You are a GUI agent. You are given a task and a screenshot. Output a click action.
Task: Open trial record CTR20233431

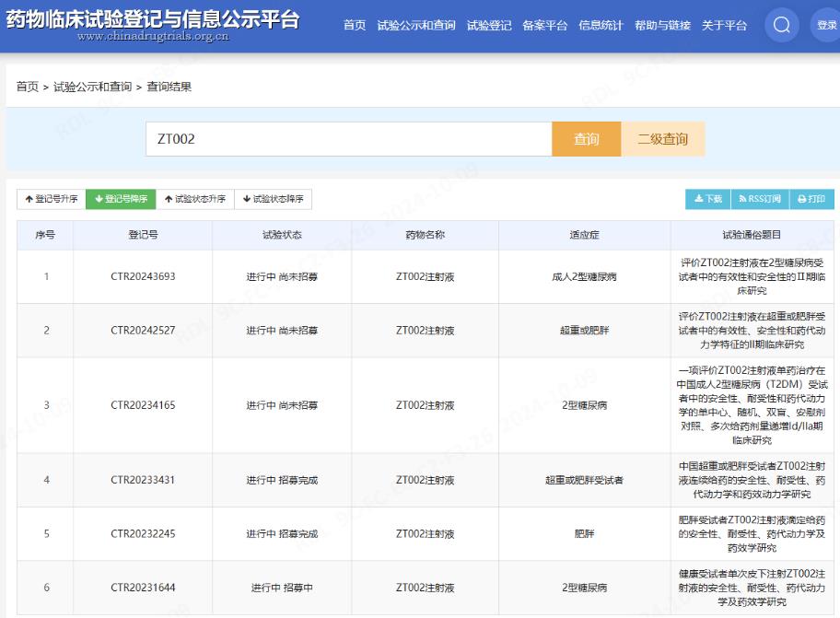(143, 480)
